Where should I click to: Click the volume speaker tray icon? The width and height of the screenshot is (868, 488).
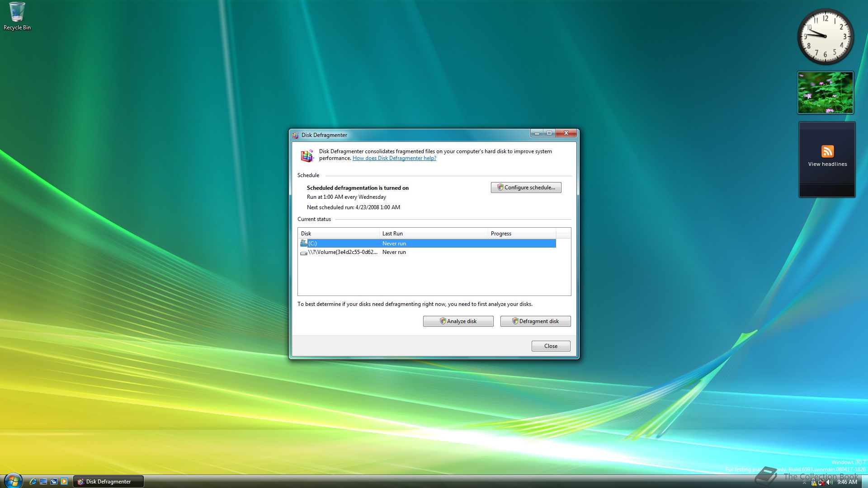tap(830, 482)
